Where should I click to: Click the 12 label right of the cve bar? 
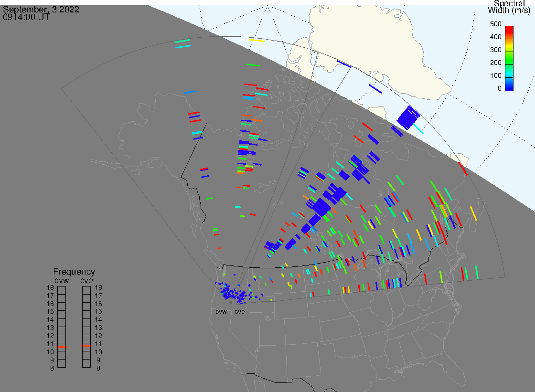tap(98, 336)
